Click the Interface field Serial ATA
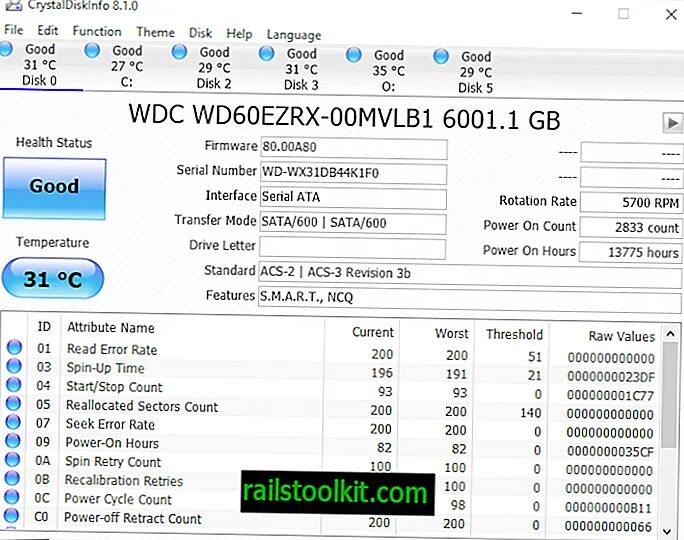 pos(353,198)
